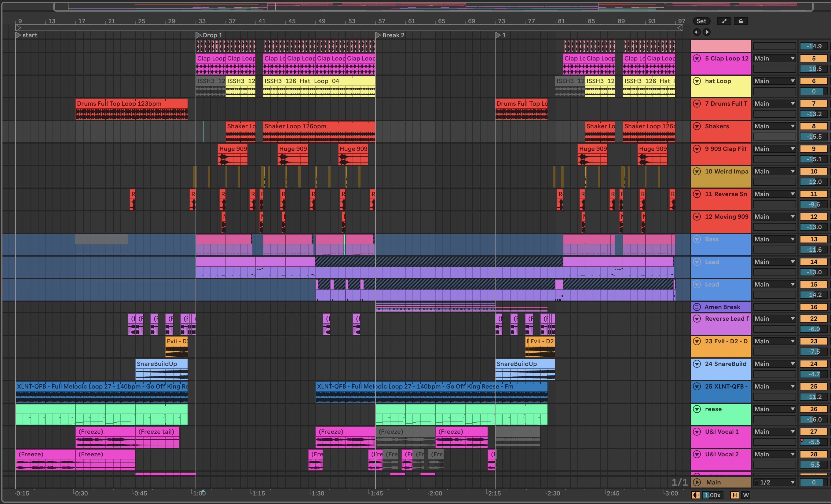Toggle the H height button
Viewport: 831px width, 504px height.
point(734,495)
